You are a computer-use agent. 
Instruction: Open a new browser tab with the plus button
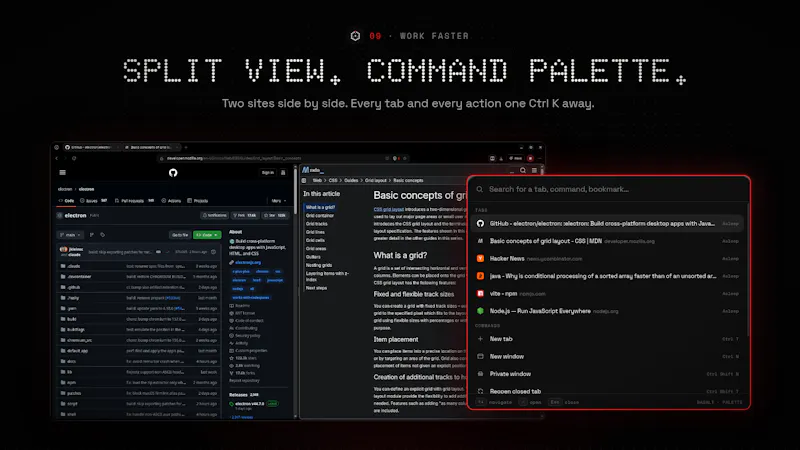point(186,147)
